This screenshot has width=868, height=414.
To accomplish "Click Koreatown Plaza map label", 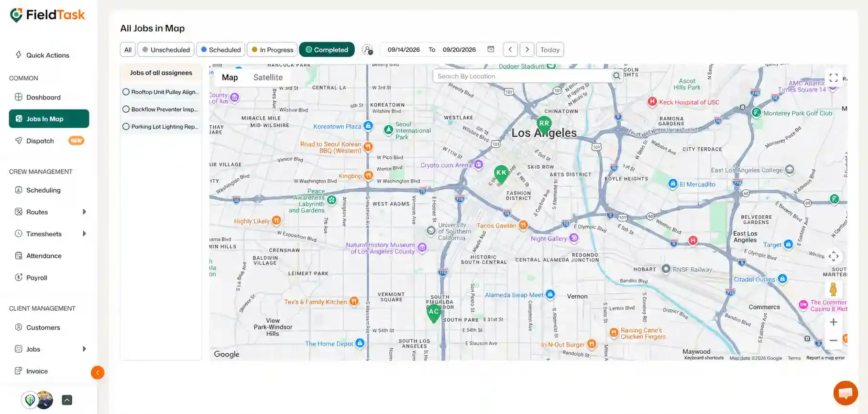I will point(337,127).
